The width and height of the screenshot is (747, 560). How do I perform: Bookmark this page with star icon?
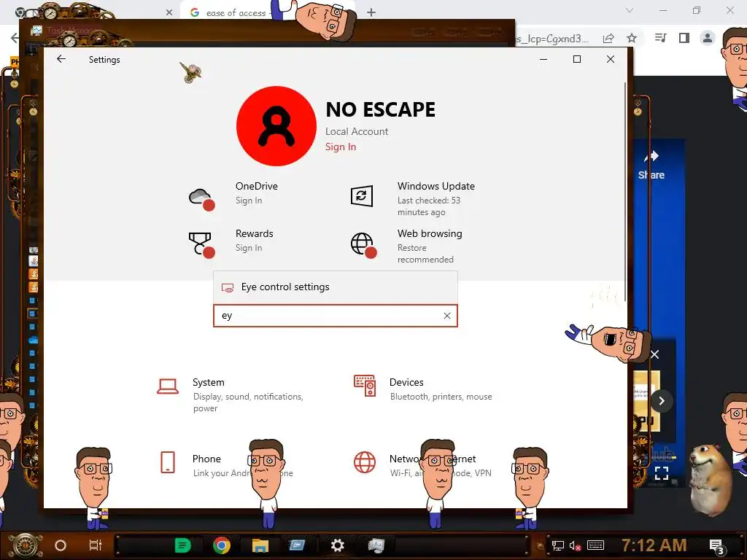point(632,38)
